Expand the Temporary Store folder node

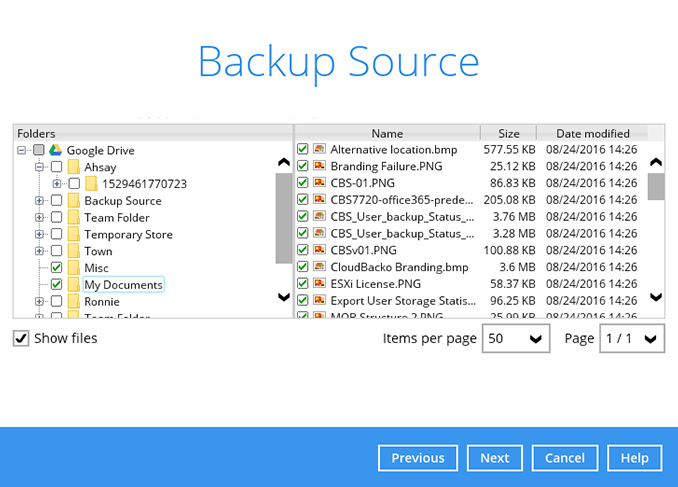coord(39,234)
